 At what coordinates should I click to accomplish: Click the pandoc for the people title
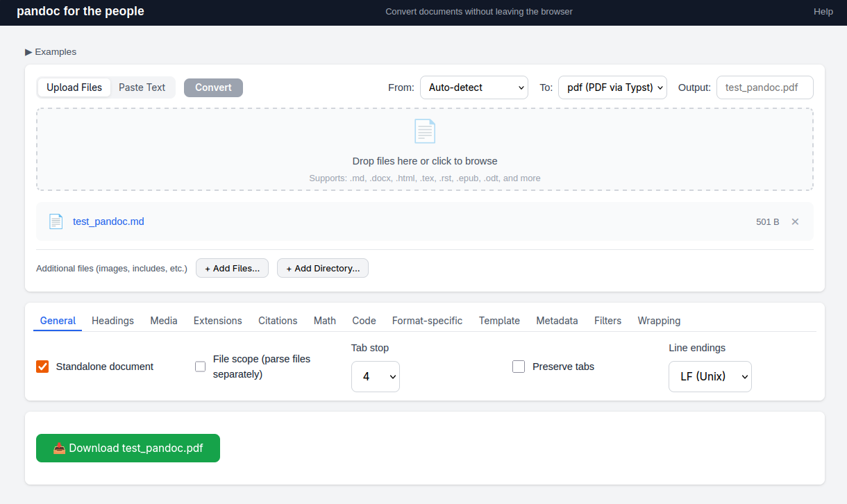[x=81, y=12]
